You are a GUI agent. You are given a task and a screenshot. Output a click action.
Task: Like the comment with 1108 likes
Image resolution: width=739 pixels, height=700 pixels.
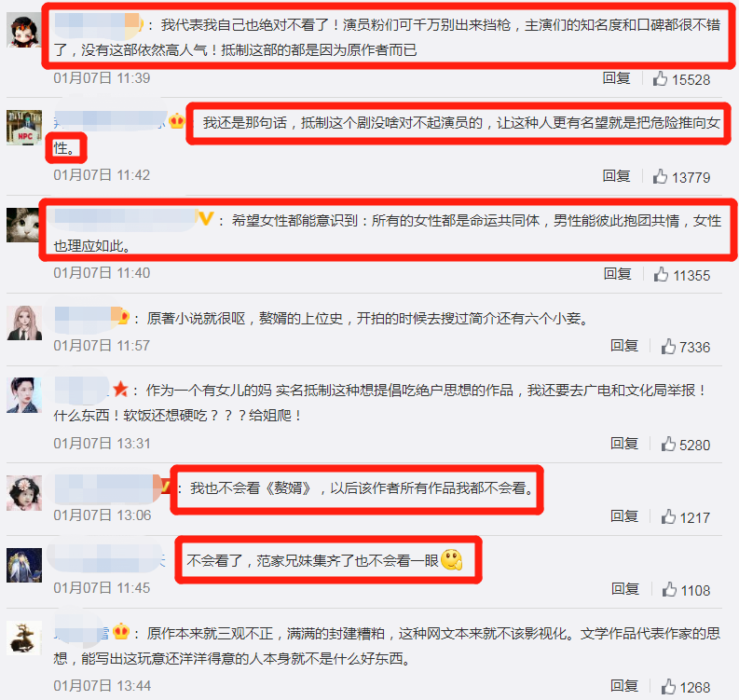[669, 589]
